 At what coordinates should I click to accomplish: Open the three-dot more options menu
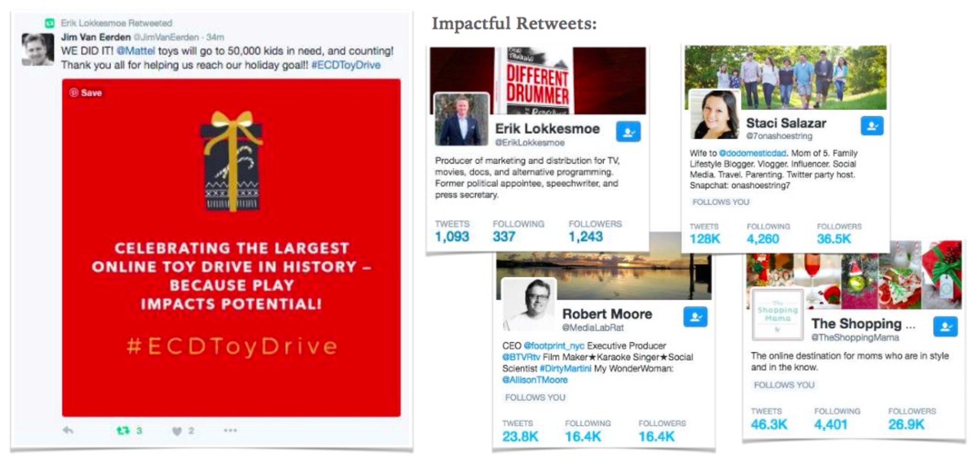(230, 431)
